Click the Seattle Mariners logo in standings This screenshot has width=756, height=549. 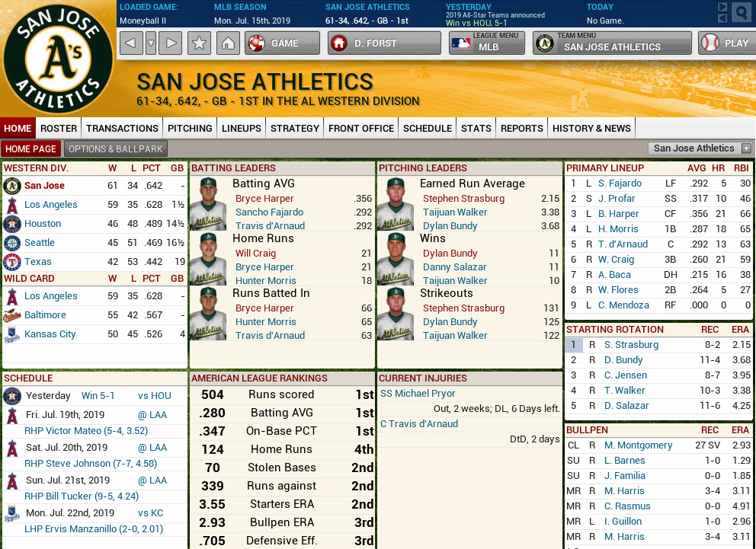[x=12, y=243]
